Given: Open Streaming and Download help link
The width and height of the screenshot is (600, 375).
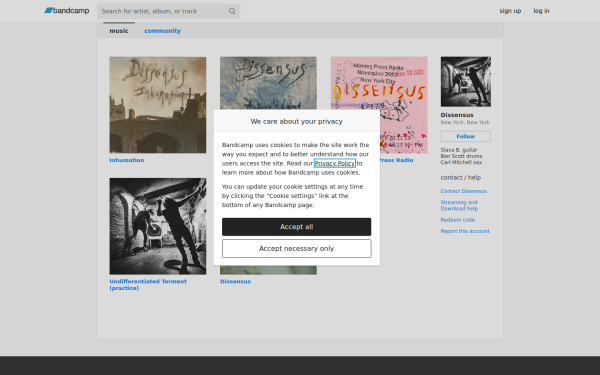Looking at the screenshot, I should tap(459, 205).
